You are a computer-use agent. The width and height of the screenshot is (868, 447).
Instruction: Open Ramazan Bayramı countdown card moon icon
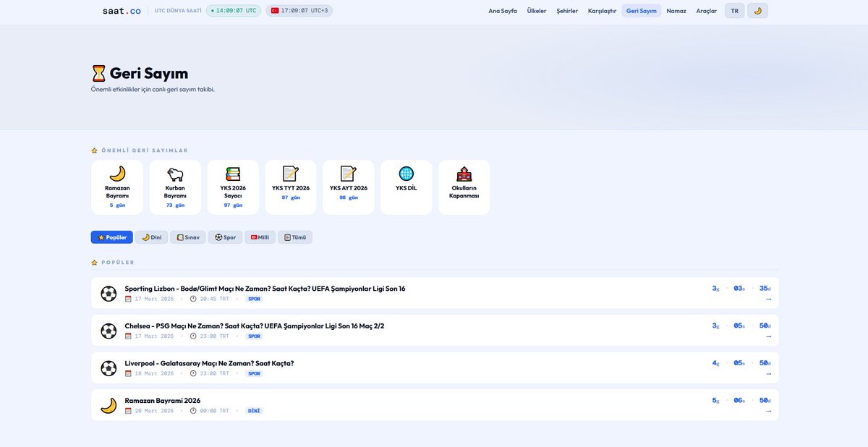click(117, 174)
